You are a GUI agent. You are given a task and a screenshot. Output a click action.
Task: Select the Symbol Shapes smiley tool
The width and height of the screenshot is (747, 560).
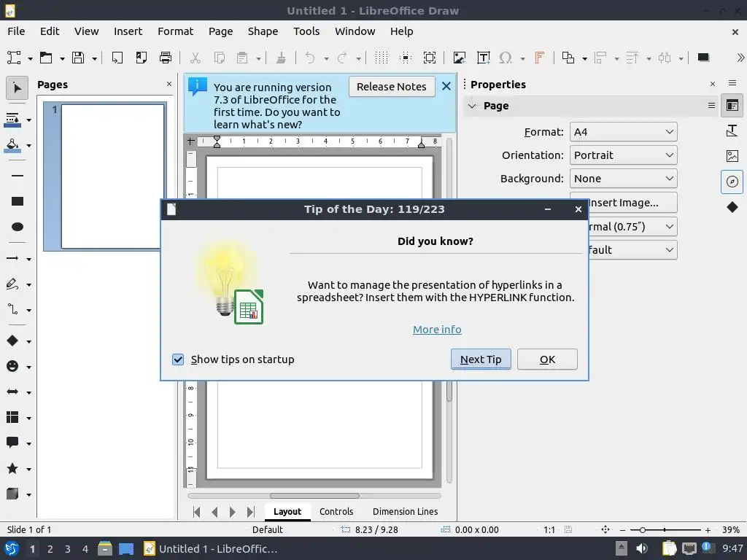point(12,366)
